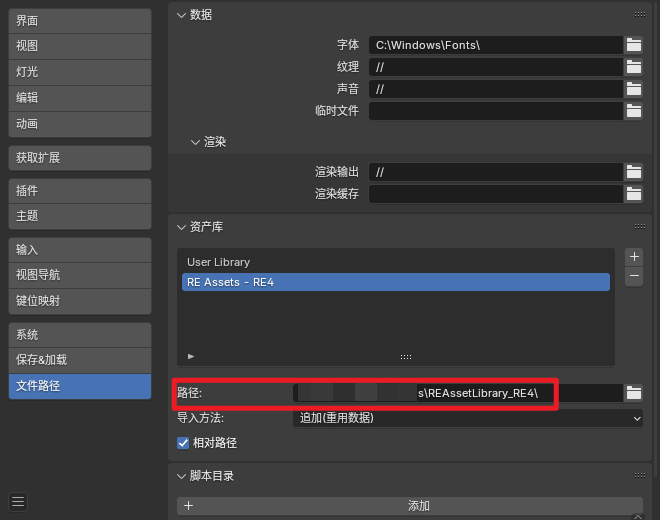Image resolution: width=660 pixels, height=520 pixels.
Task: Switch to the 界面 tab
Action: coord(80,21)
